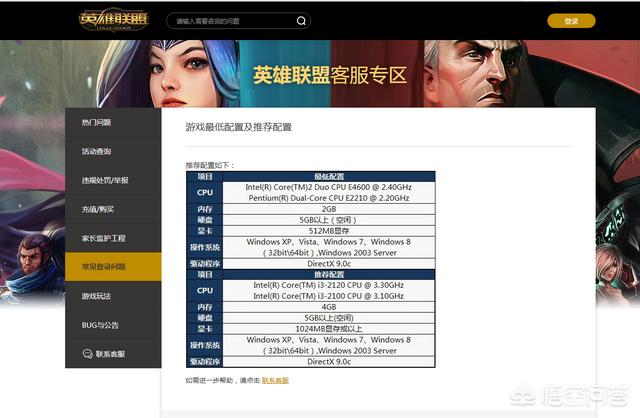Screen dimensions: 640x418
Task: Click the 英雄联盟客服专区 banner title
Action: 330,75
